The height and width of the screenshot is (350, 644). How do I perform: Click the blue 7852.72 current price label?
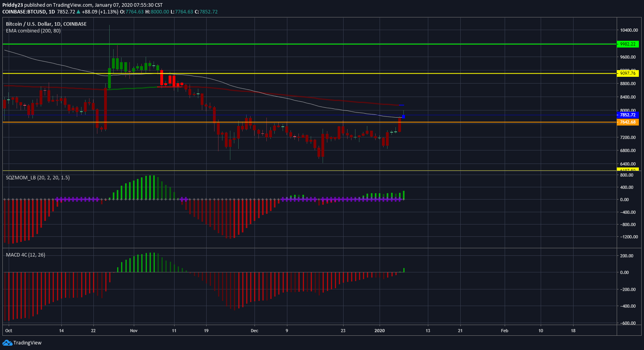click(x=628, y=115)
